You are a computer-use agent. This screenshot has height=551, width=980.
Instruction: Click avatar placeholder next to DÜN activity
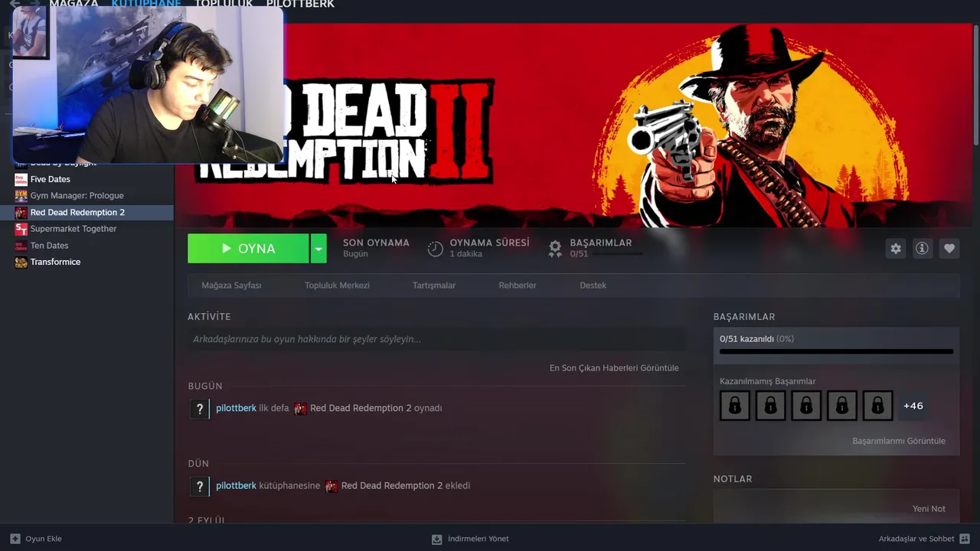click(x=200, y=486)
